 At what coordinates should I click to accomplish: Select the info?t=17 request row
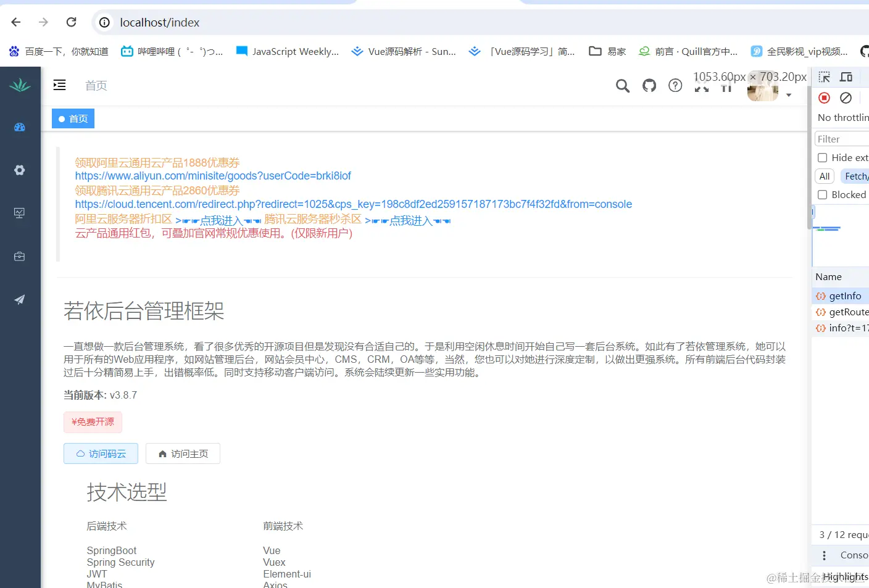tap(840, 328)
